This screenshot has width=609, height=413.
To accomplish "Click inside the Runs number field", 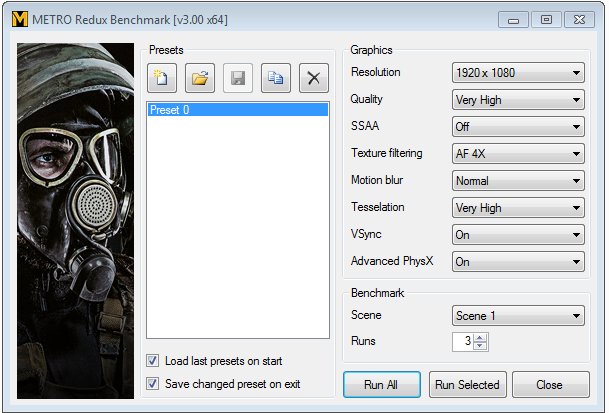I will click(x=463, y=342).
